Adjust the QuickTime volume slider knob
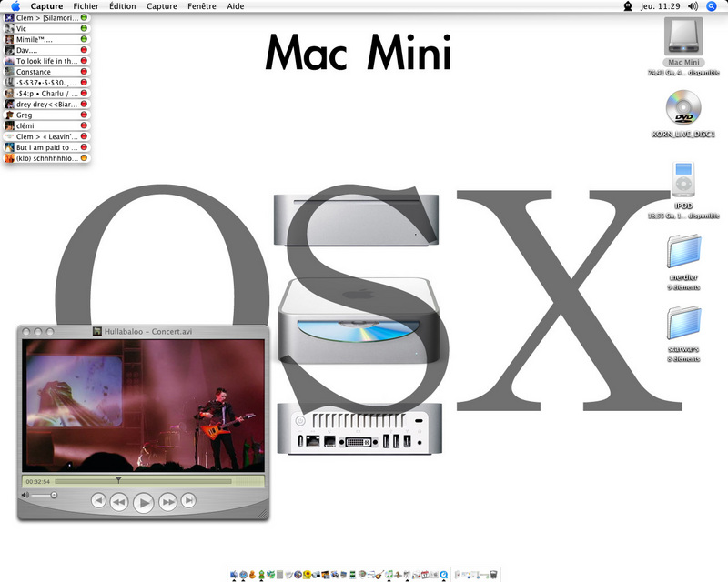This screenshot has width=728, height=582. (54, 496)
